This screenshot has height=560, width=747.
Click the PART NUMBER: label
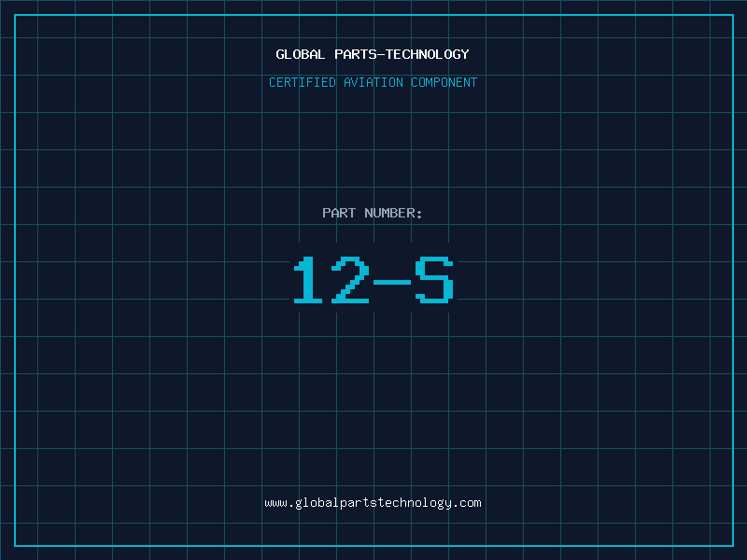[x=372, y=213]
